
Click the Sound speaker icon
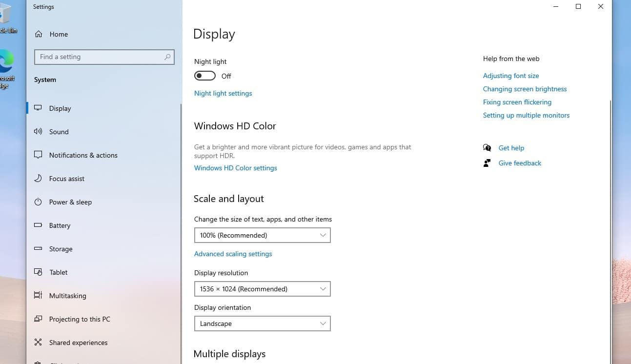pyautogui.click(x=38, y=132)
